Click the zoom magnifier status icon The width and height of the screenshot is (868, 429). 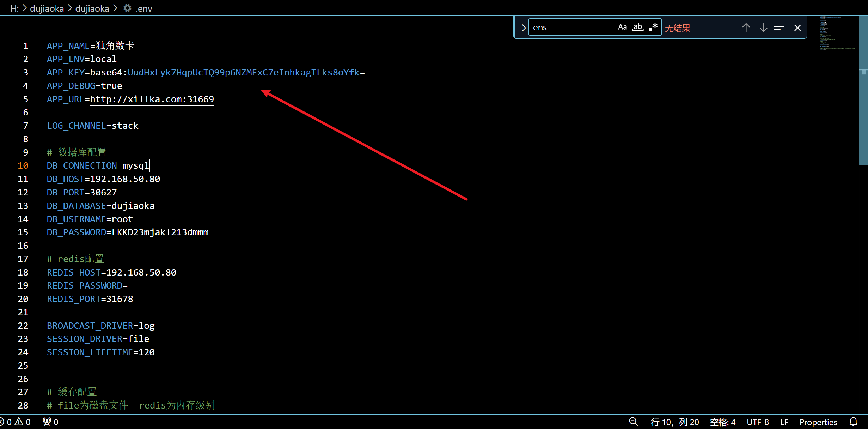[x=633, y=422]
